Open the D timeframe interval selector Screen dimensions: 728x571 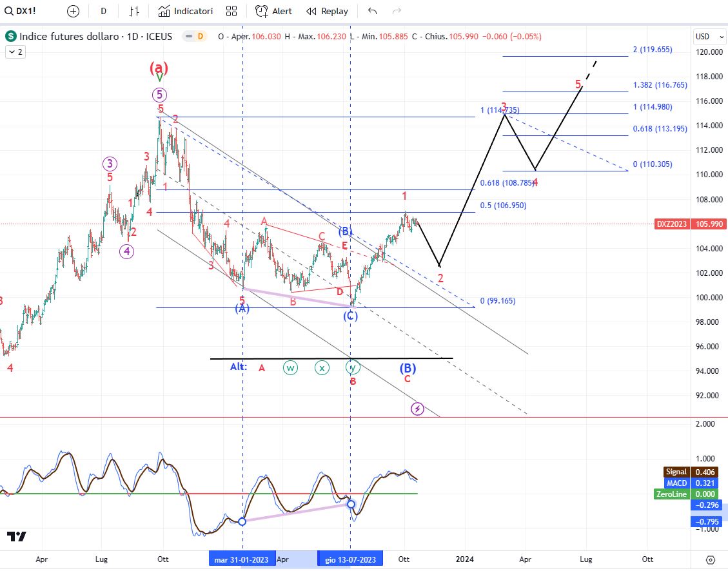(x=103, y=11)
